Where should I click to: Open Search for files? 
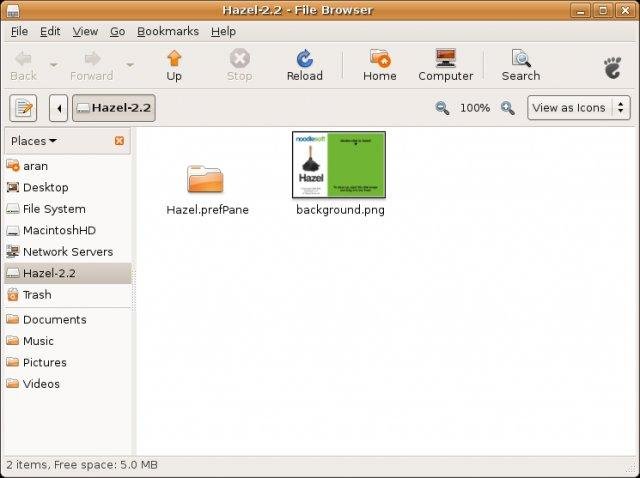tap(521, 65)
